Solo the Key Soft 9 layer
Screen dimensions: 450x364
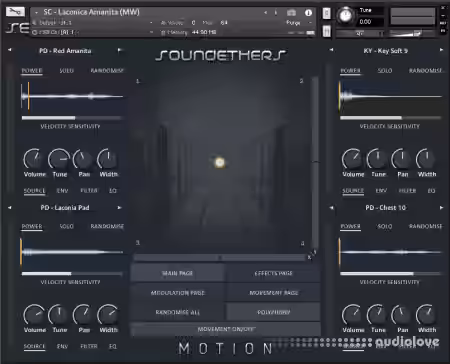click(385, 71)
